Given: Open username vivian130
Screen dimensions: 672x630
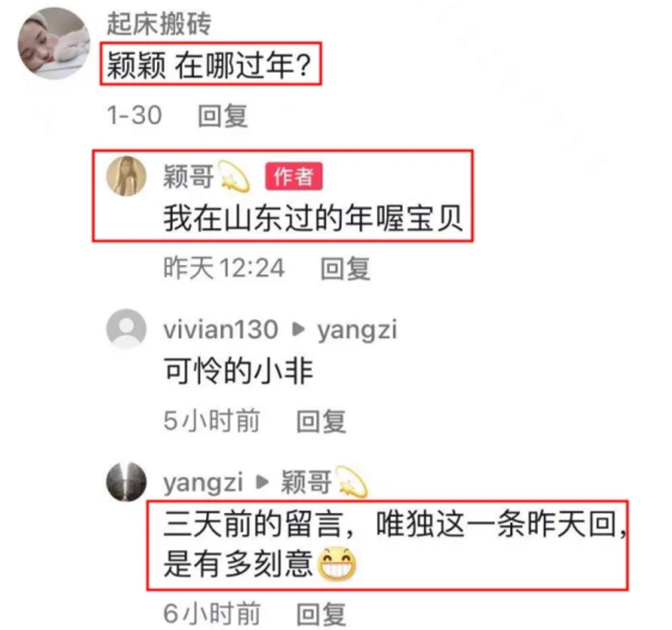Looking at the screenshot, I should tap(221, 329).
